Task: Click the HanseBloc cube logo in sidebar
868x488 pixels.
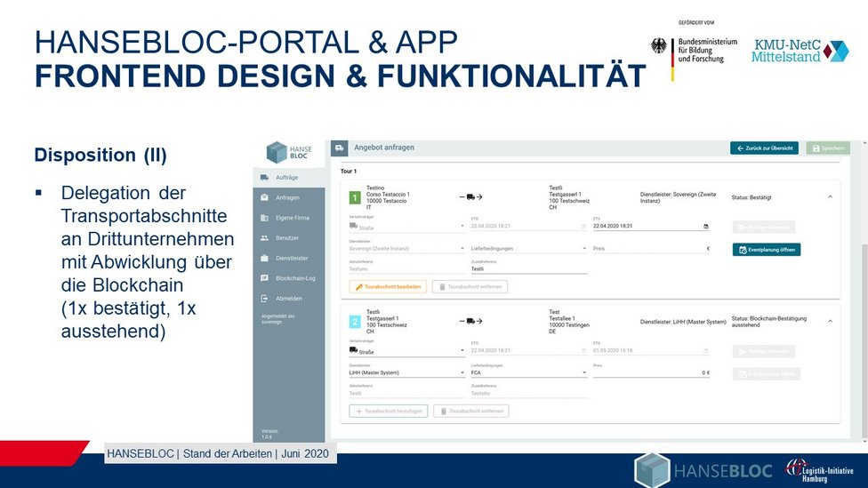Action: 277,152
